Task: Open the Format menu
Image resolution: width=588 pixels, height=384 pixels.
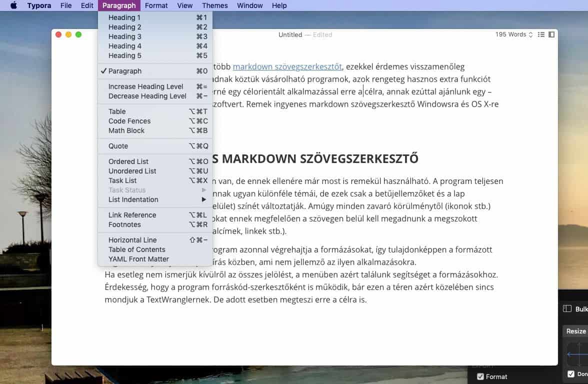Action: pyautogui.click(x=156, y=5)
